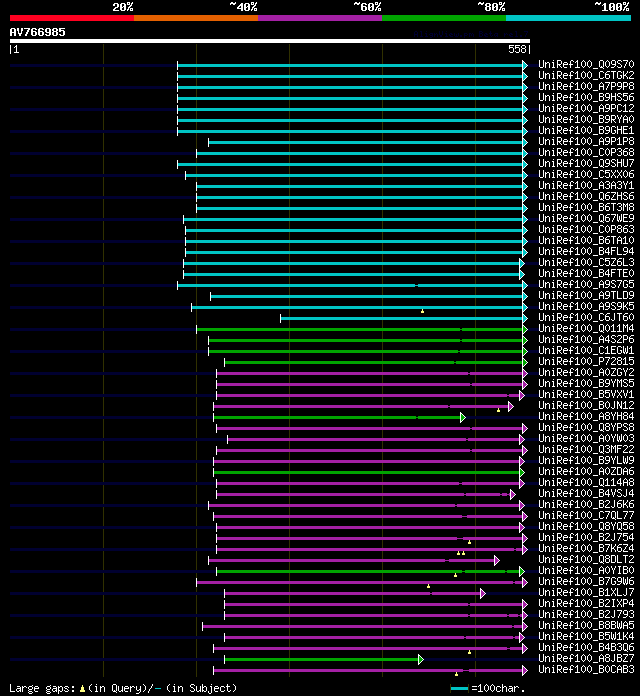This screenshot has height=696, width=640.
Task: Click the cyan 100char scale legend bar
Action: pos(459,689)
